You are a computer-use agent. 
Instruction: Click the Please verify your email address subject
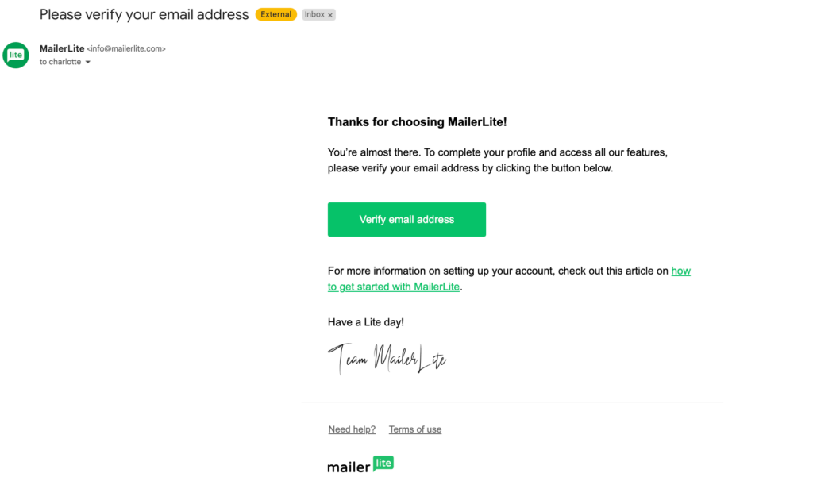(x=144, y=14)
